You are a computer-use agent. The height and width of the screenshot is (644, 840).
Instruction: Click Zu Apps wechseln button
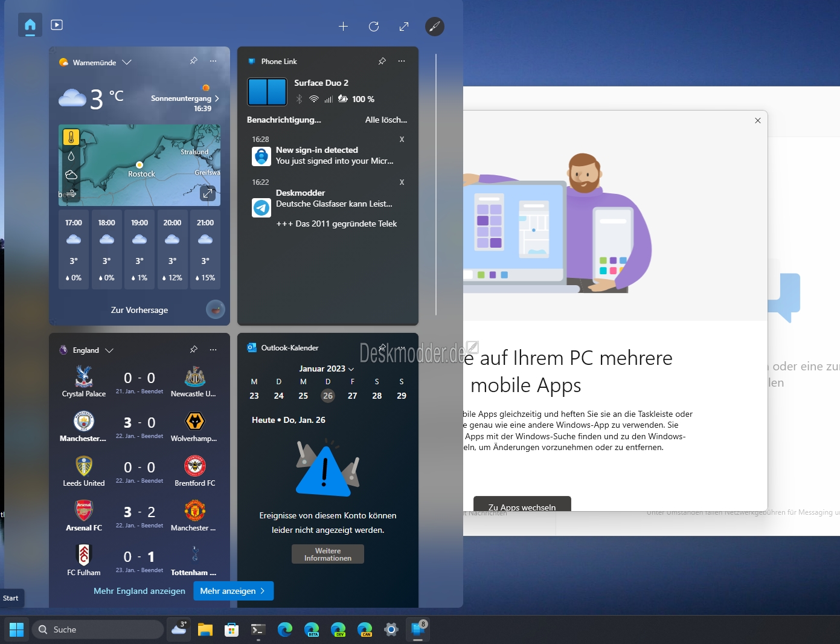click(522, 504)
